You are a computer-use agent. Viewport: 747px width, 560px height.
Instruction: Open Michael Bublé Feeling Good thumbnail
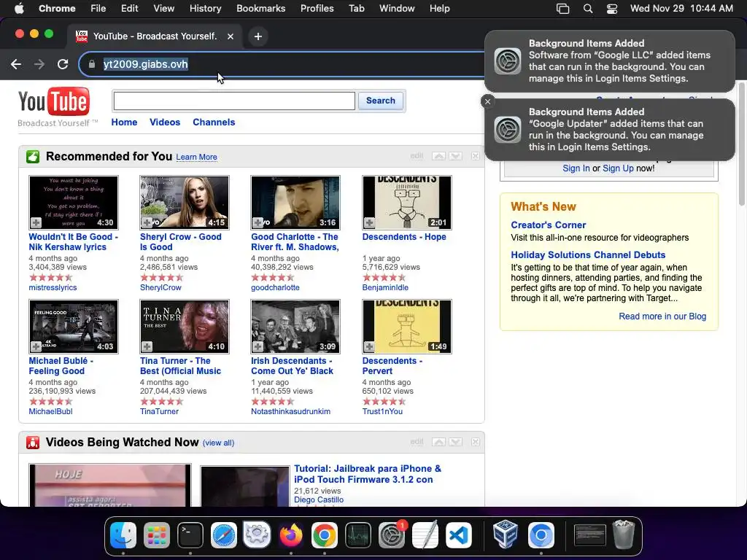tap(74, 327)
